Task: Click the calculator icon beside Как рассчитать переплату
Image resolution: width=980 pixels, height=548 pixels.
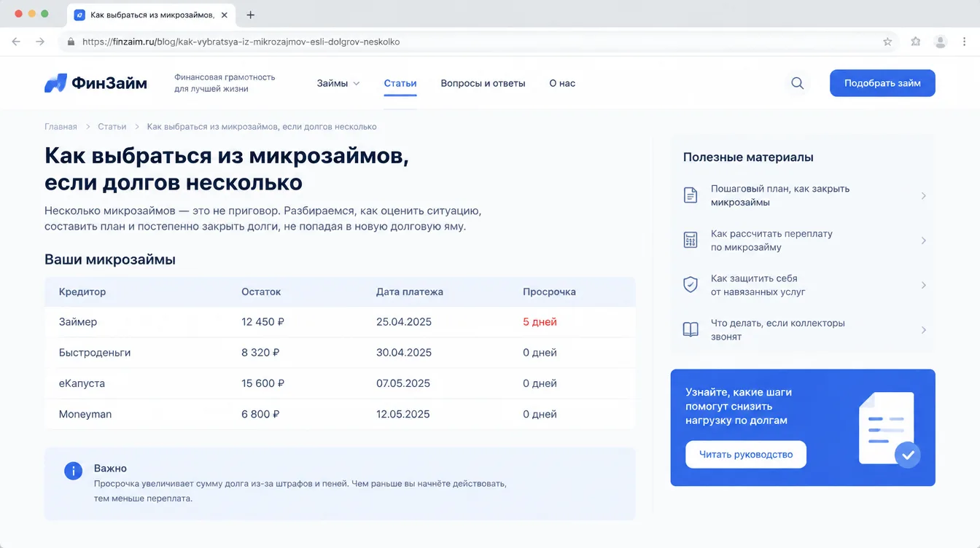Action: [x=690, y=240]
